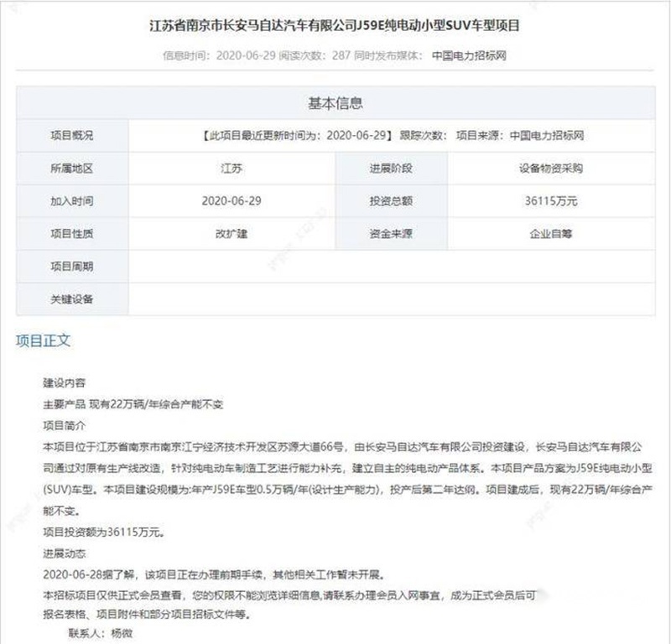Open the 中国电力招标网 media link in header
Viewport: 671px width, 644px height.
(469, 55)
